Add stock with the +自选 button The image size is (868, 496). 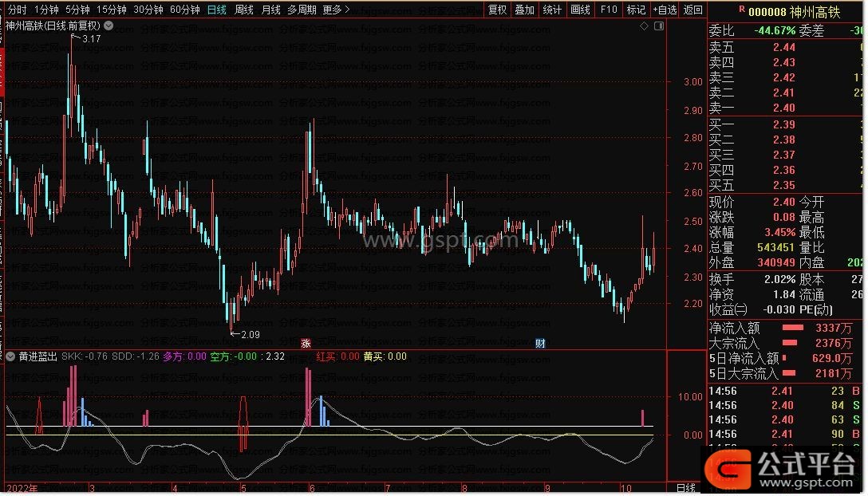point(665,10)
